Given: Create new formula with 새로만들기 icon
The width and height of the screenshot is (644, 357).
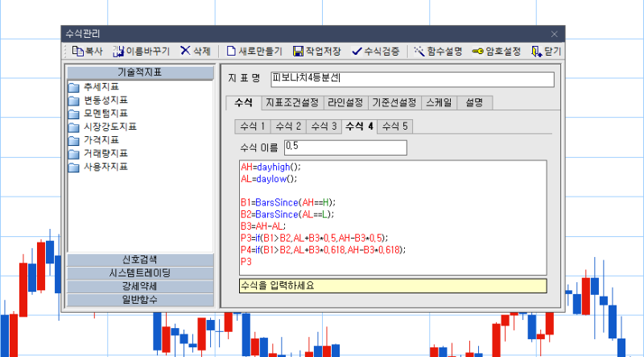Looking at the screenshot, I should click(x=231, y=51).
